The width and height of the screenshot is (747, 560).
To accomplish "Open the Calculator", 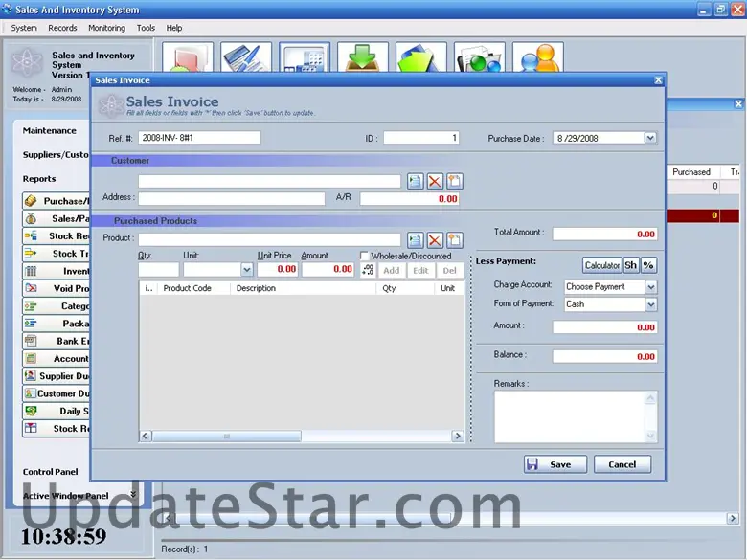I will tap(602, 265).
